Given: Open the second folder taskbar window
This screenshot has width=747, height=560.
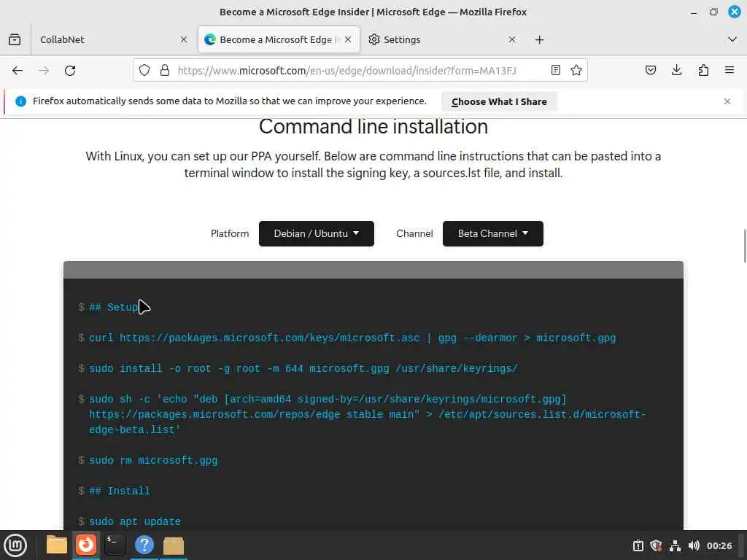Looking at the screenshot, I should pos(174,545).
